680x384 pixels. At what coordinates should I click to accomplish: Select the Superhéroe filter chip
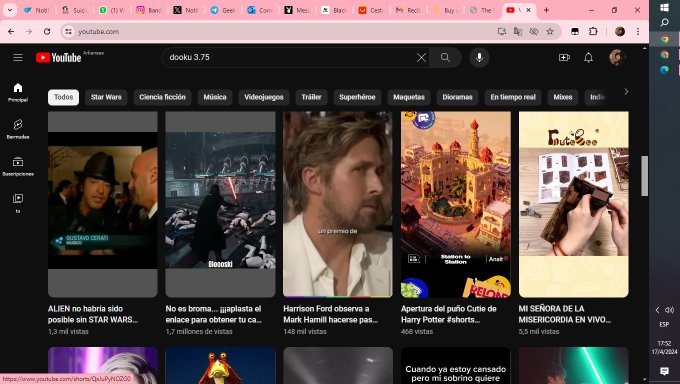(x=357, y=97)
